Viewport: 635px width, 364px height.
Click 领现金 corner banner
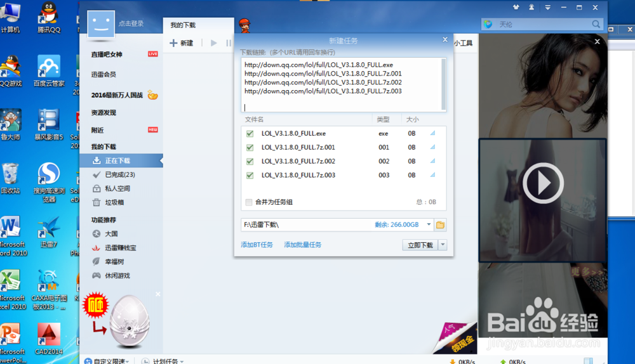coord(455,338)
